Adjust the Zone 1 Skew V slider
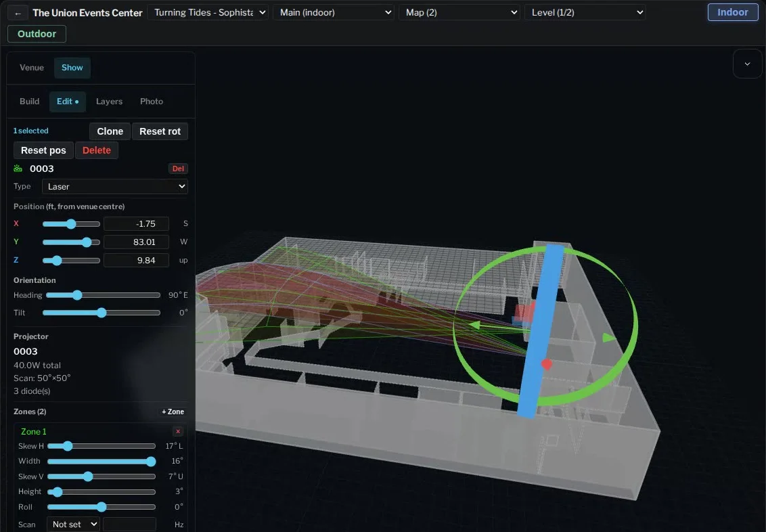Viewport: 766px width, 532px height. (102, 476)
